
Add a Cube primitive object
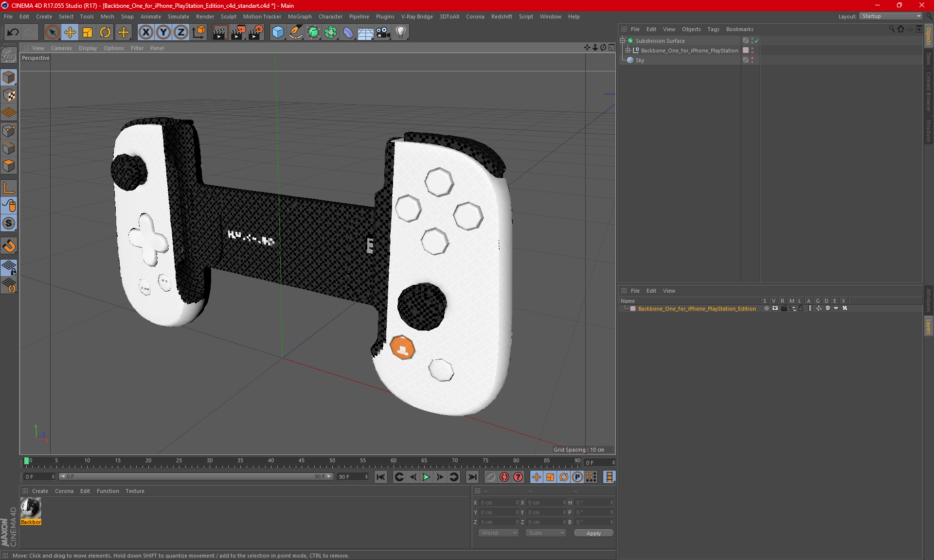(x=278, y=33)
